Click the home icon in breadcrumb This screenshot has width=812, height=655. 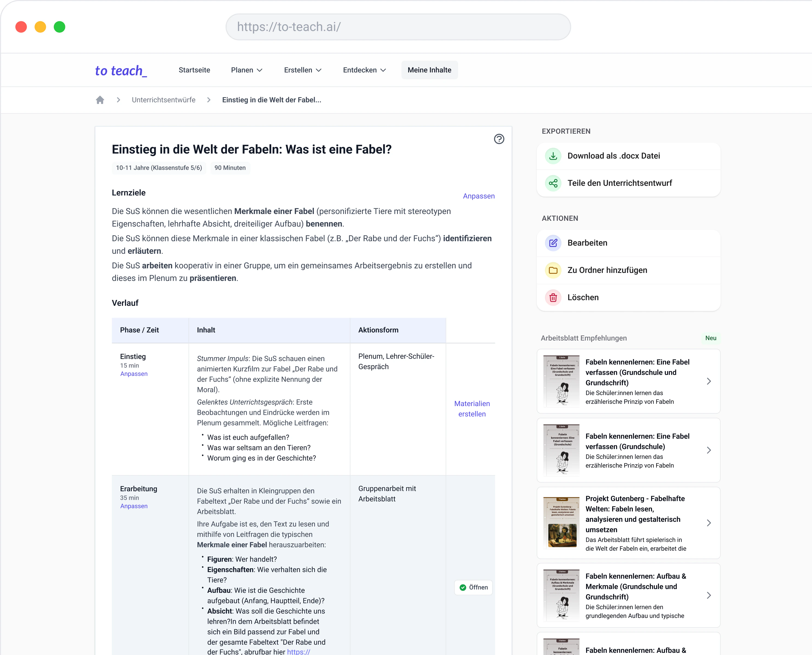point(100,100)
